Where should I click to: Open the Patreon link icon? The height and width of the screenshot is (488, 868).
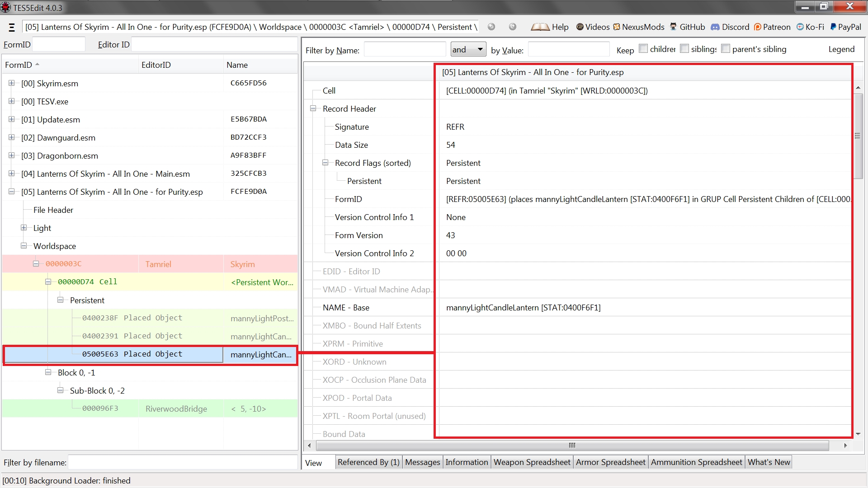coord(758,27)
